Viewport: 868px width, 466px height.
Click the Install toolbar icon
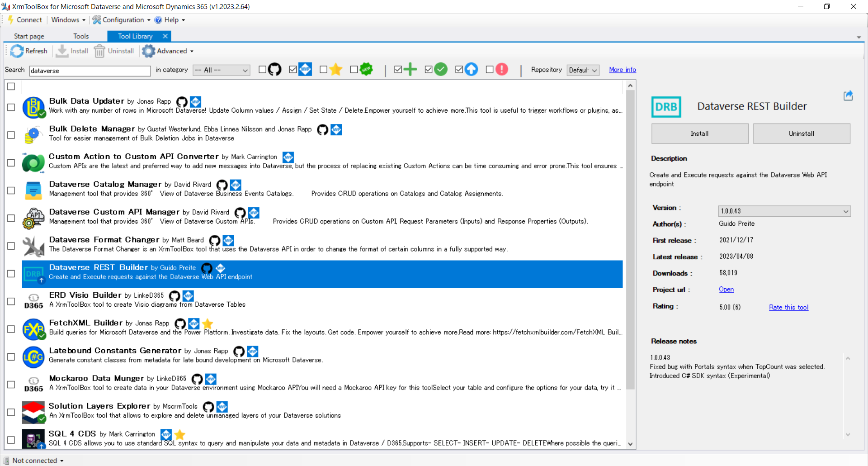tap(62, 51)
